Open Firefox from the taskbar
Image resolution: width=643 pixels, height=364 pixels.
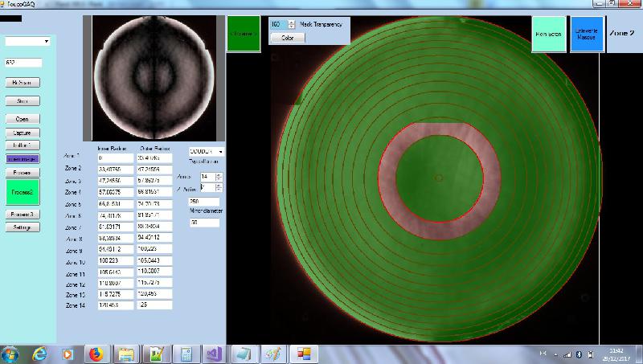[x=96, y=354]
